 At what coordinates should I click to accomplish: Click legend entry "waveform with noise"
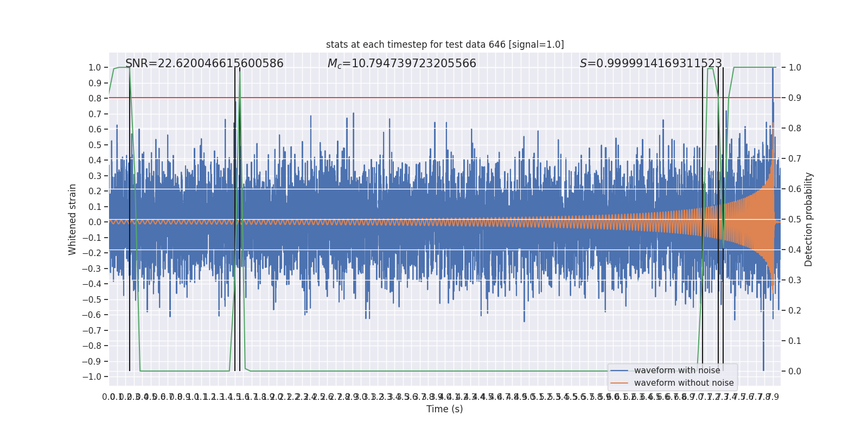pos(676,371)
